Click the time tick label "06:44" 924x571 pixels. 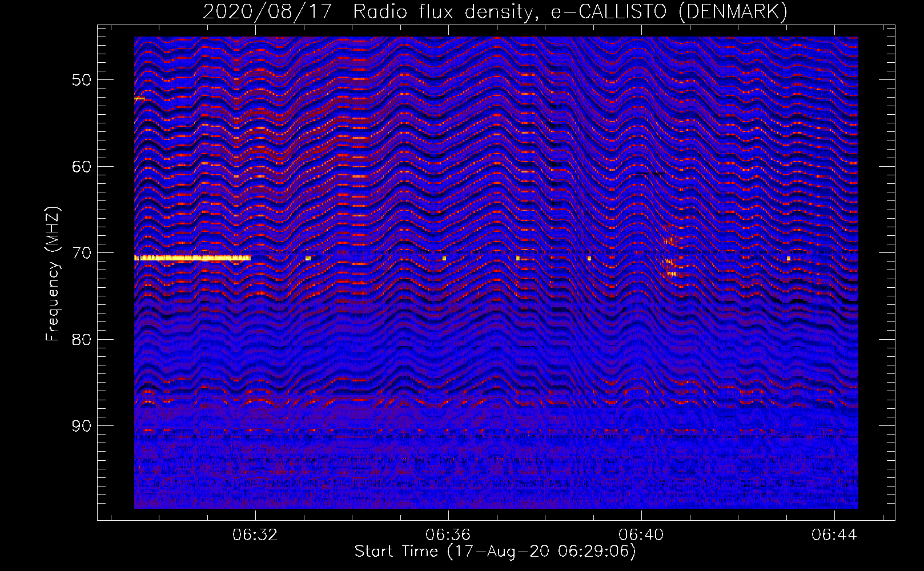click(x=834, y=534)
